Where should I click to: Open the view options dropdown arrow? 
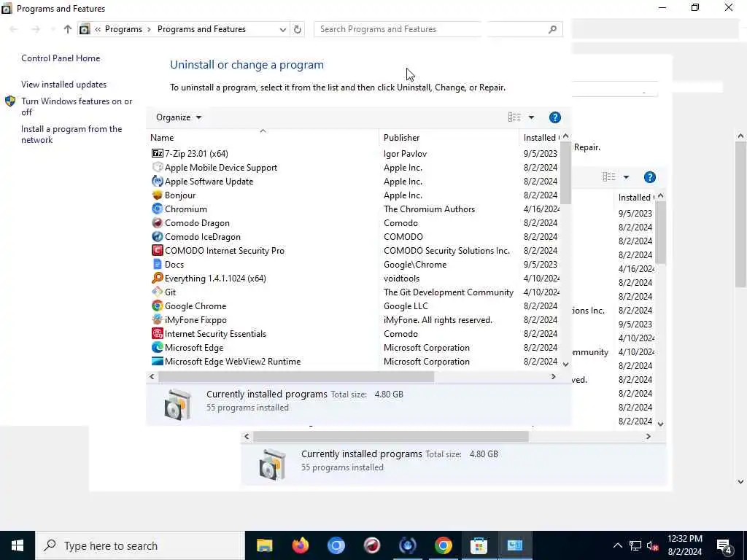[531, 117]
